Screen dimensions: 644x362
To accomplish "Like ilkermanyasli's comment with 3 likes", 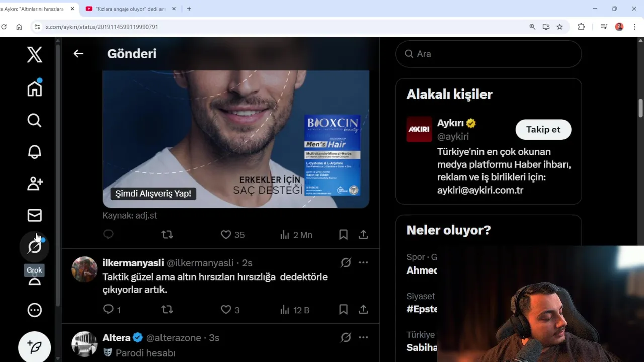I will click(x=230, y=310).
